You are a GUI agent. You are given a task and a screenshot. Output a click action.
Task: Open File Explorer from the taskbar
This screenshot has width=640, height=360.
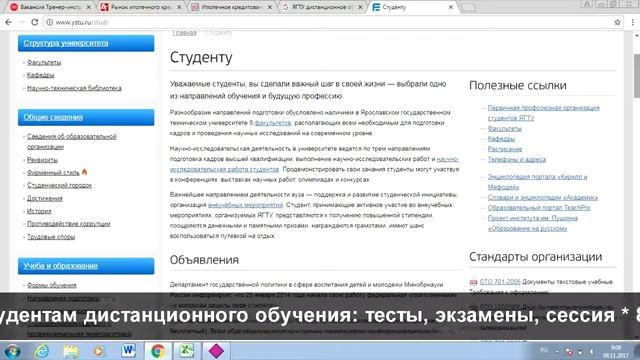click(x=71, y=351)
